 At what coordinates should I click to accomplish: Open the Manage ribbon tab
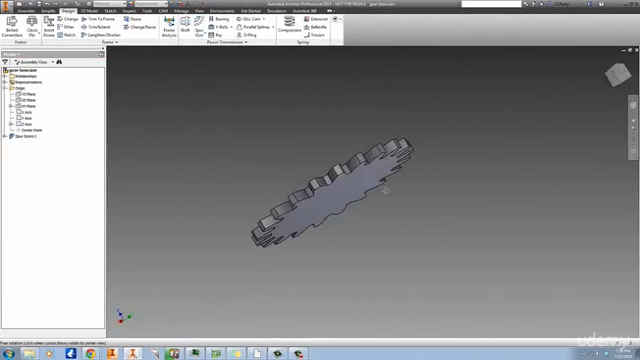(x=181, y=11)
